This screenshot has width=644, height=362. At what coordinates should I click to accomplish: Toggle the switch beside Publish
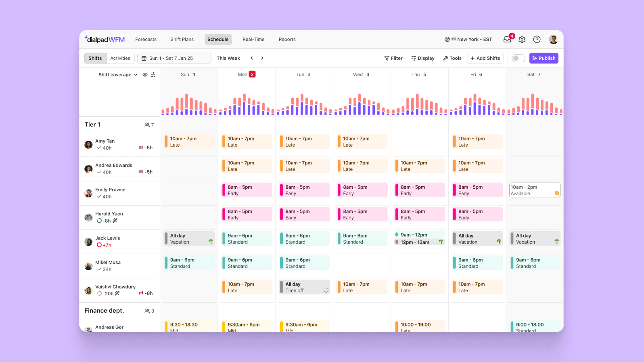pos(518,58)
